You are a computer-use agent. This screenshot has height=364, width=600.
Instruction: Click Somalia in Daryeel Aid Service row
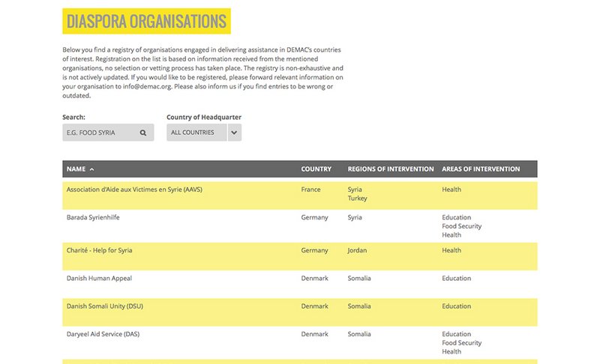(359, 334)
